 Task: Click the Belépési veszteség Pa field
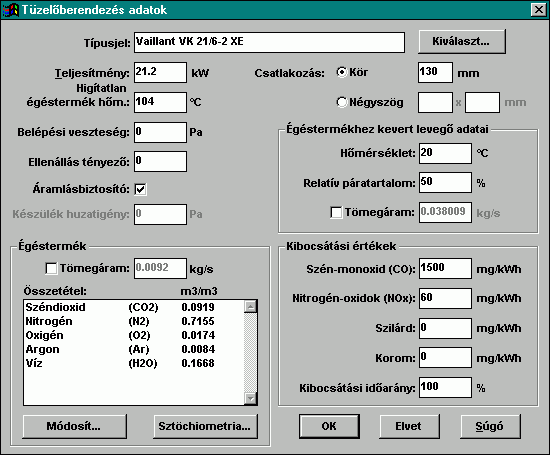(160, 132)
